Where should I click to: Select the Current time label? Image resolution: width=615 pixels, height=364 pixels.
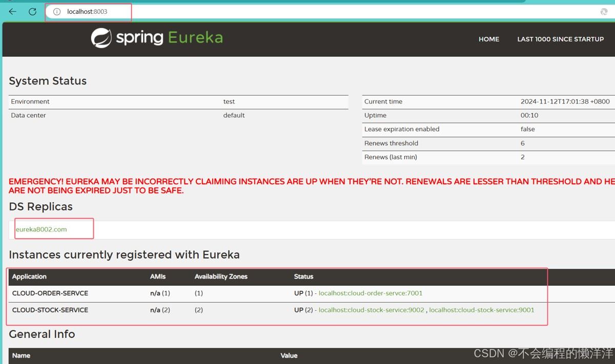click(383, 101)
